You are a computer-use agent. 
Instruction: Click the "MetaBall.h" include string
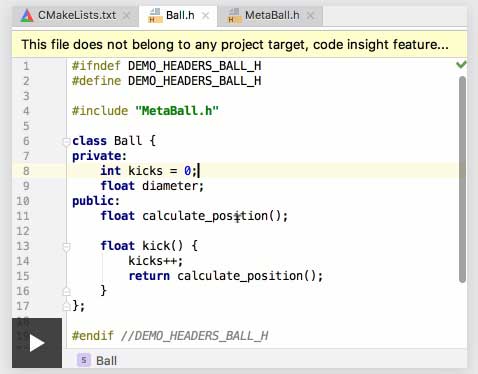tap(177, 111)
